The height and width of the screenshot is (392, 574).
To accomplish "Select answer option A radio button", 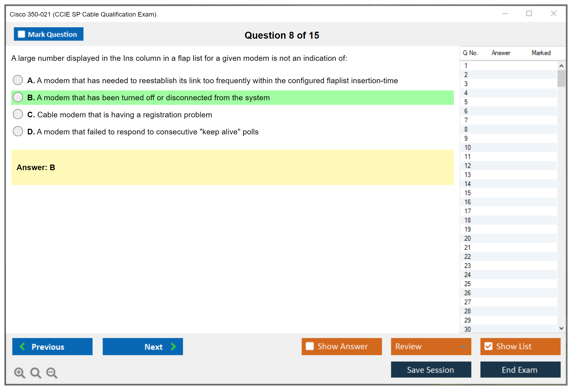I will (x=18, y=80).
